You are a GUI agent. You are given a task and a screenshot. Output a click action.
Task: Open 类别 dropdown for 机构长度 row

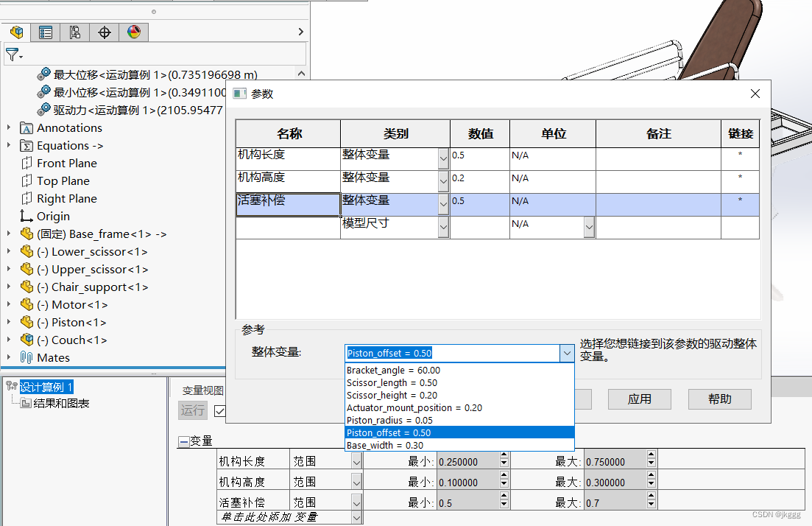click(x=443, y=158)
